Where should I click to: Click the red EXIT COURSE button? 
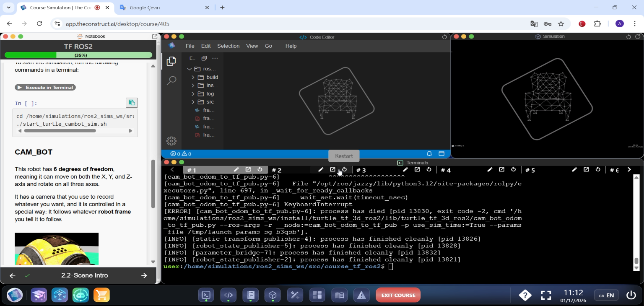398,295
